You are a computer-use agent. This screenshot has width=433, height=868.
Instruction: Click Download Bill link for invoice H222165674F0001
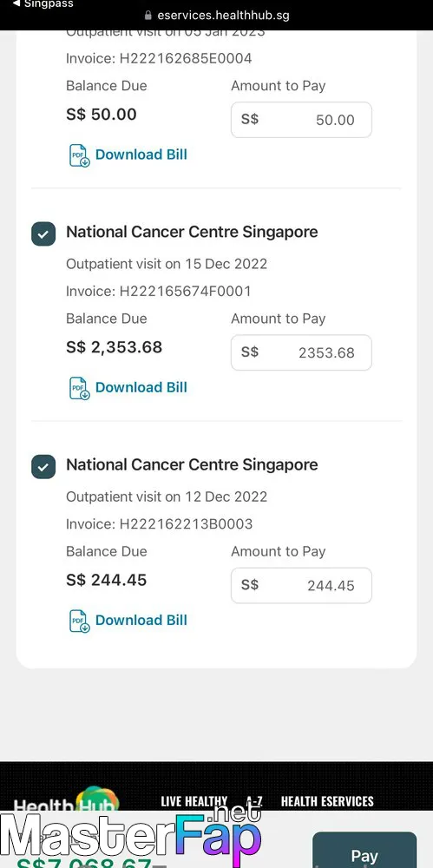(141, 387)
